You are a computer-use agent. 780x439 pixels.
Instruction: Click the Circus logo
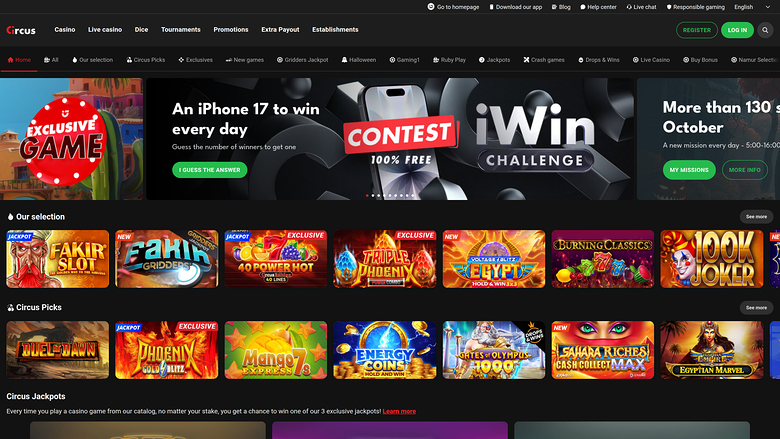(x=21, y=30)
